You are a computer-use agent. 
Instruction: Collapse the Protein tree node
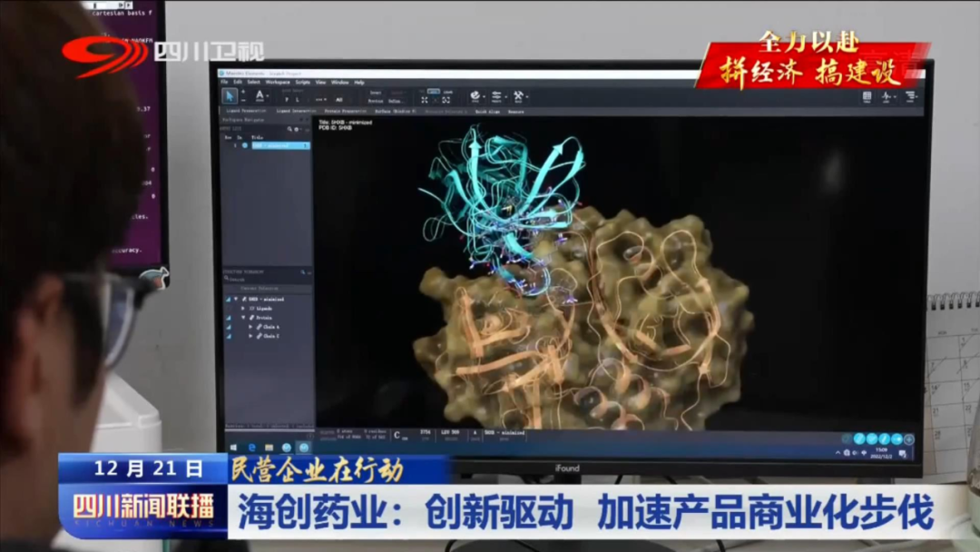(242, 317)
